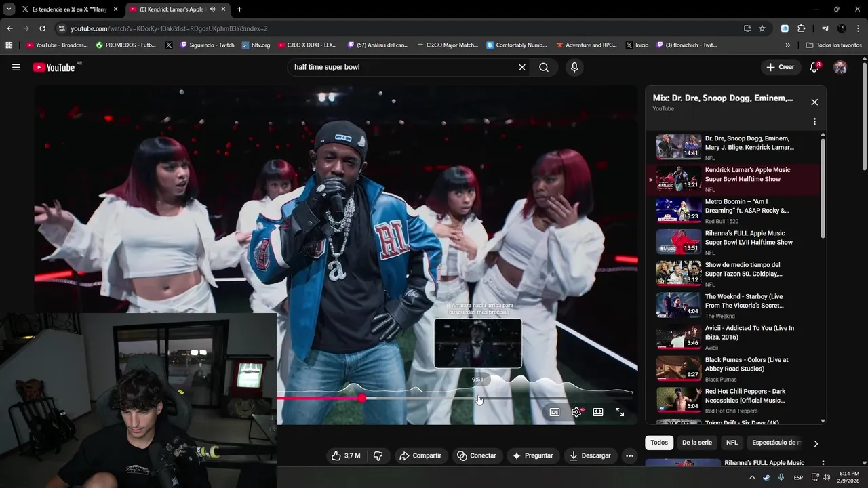The width and height of the screenshot is (868, 488).
Task: Select the NFL filter chip
Action: pos(732,443)
